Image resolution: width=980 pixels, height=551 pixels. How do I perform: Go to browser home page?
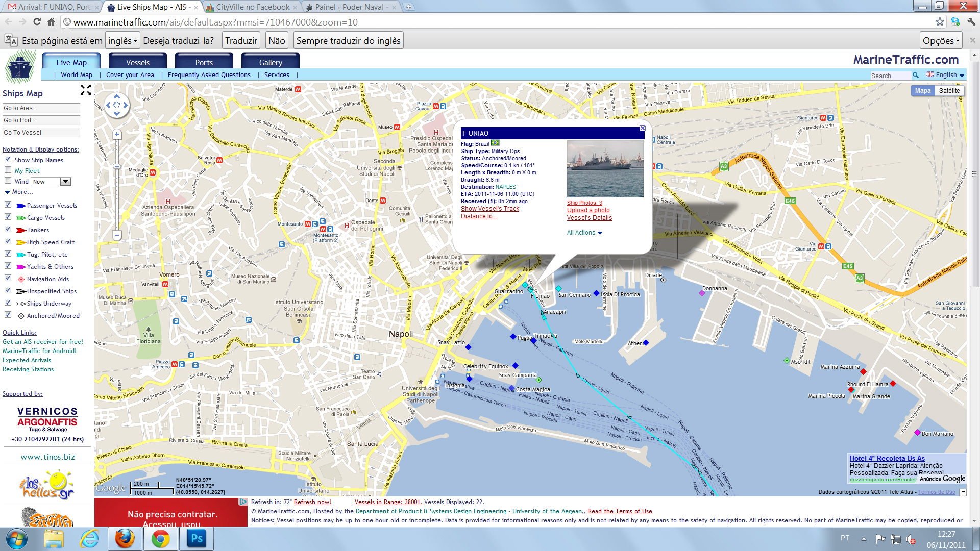[x=51, y=22]
